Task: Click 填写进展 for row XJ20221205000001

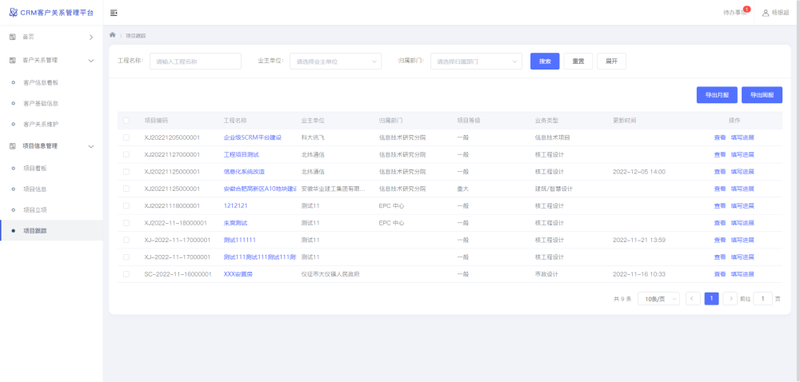Action: [x=742, y=137]
